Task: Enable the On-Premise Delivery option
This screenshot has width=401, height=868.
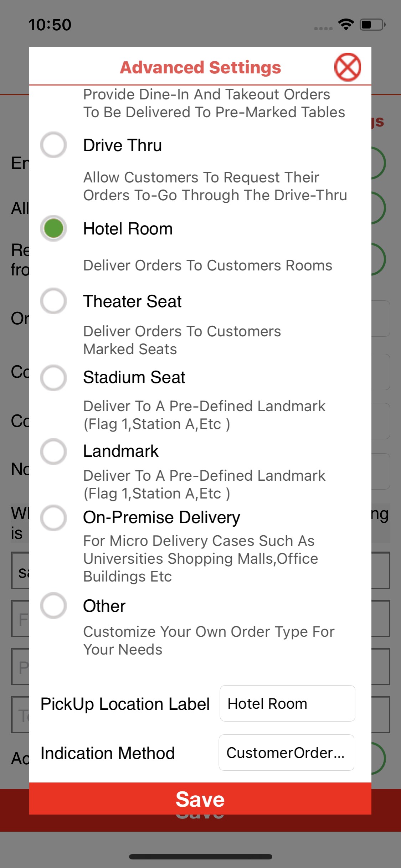Action: 53,518
